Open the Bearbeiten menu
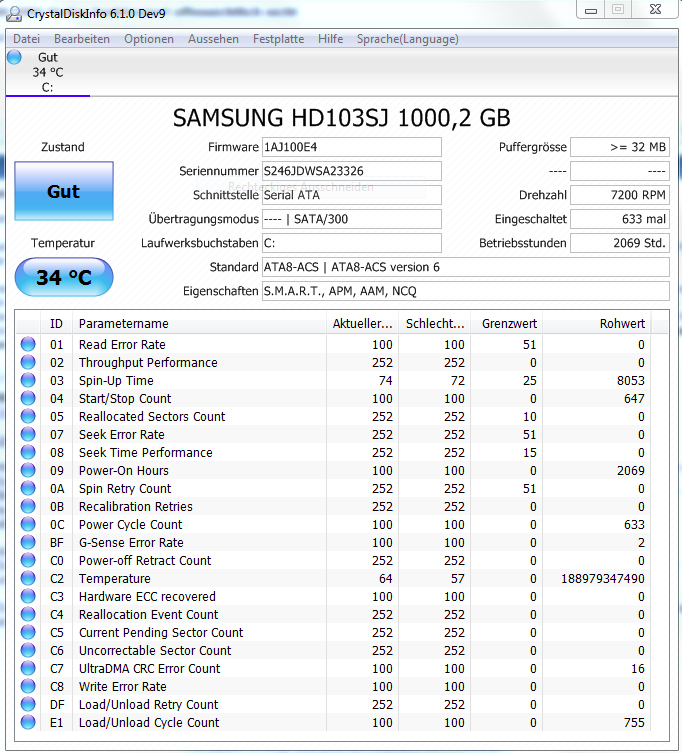 tap(82, 39)
